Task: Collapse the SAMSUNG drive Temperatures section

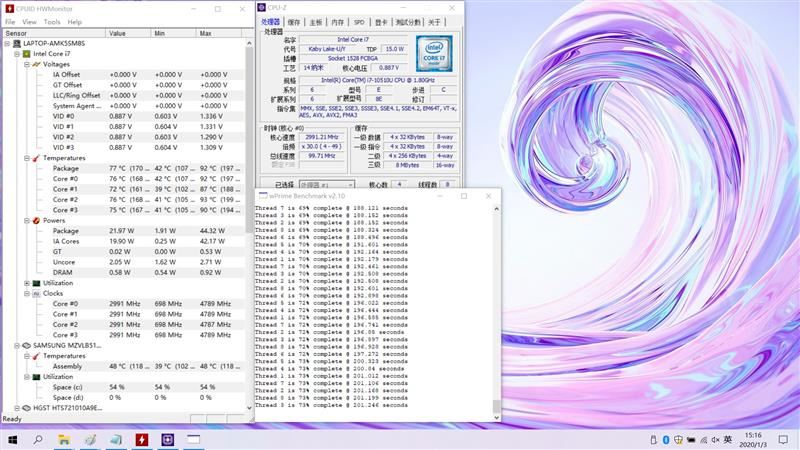Action: click(27, 356)
